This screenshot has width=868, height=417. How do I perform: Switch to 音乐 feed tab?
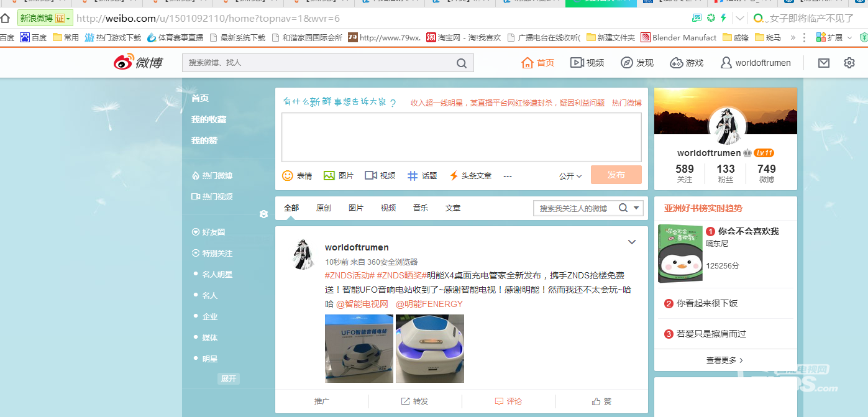pos(421,208)
